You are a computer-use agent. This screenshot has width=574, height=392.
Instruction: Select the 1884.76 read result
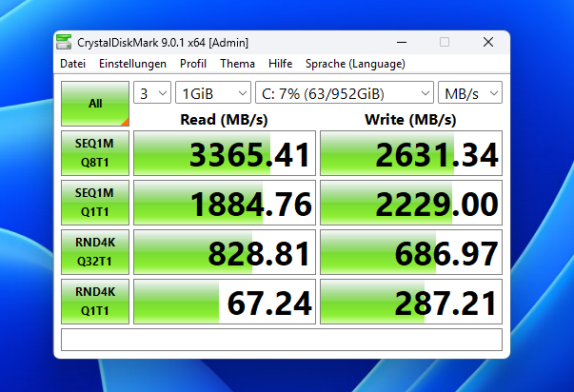225,203
